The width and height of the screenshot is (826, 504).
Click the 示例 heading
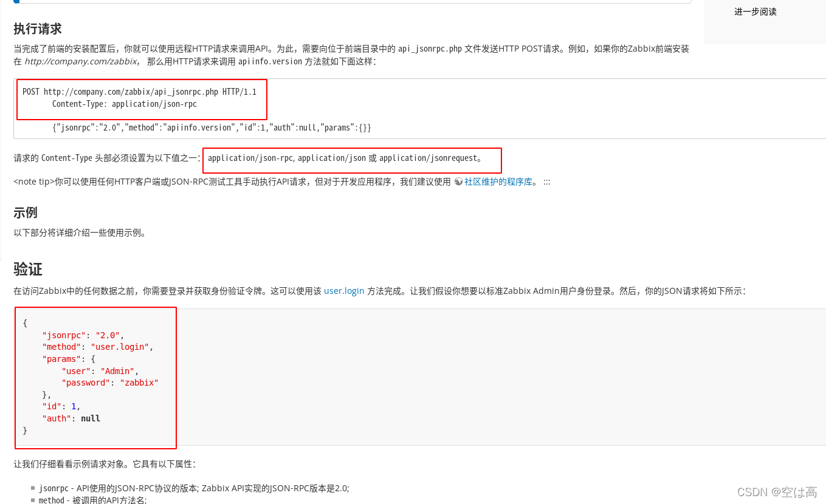click(x=26, y=213)
